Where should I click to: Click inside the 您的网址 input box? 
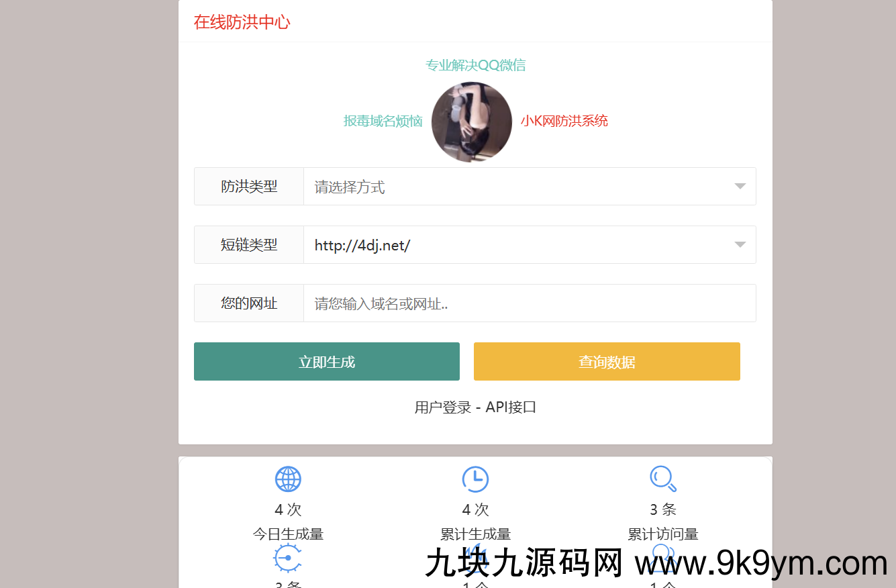530,303
